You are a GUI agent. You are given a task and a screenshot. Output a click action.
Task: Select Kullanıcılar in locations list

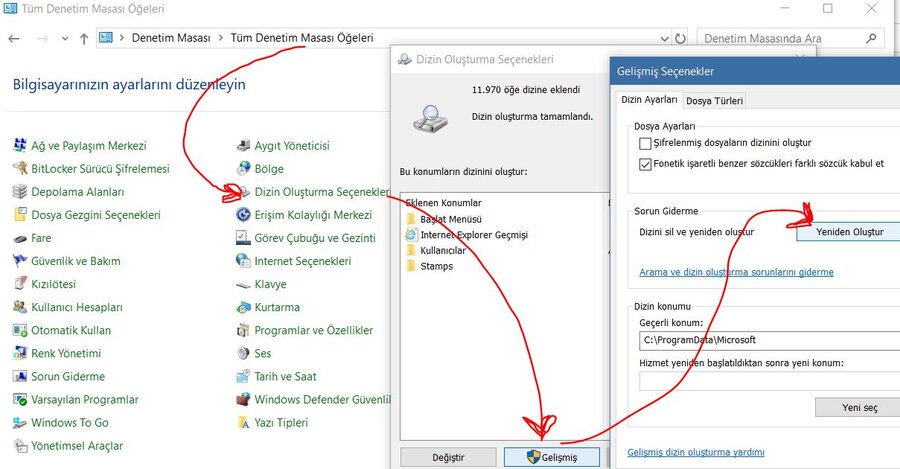click(x=436, y=250)
